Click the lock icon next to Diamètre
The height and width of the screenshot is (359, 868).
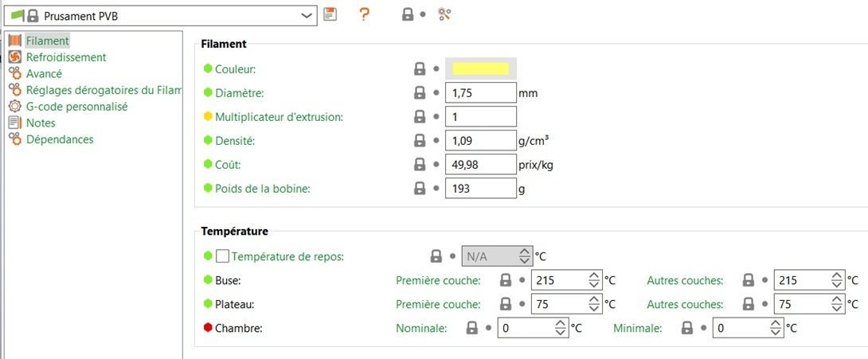click(420, 93)
